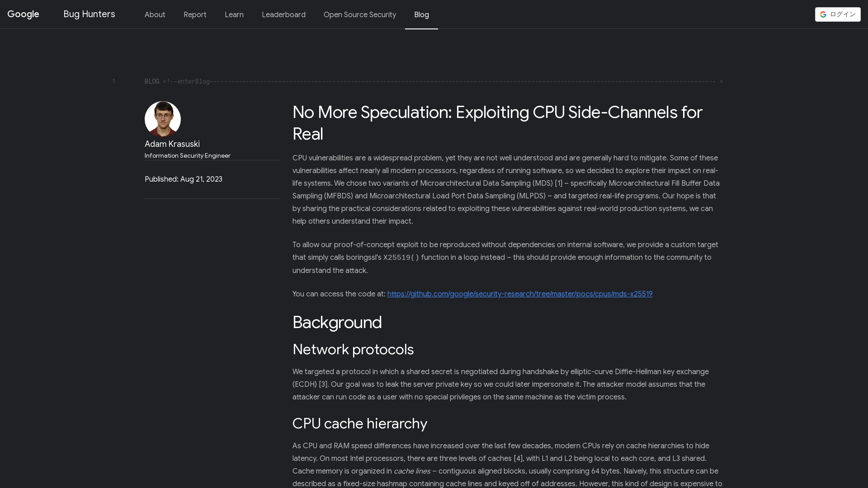Click the Leaderboard nav icon
This screenshot has width=868, height=488.
283,14
